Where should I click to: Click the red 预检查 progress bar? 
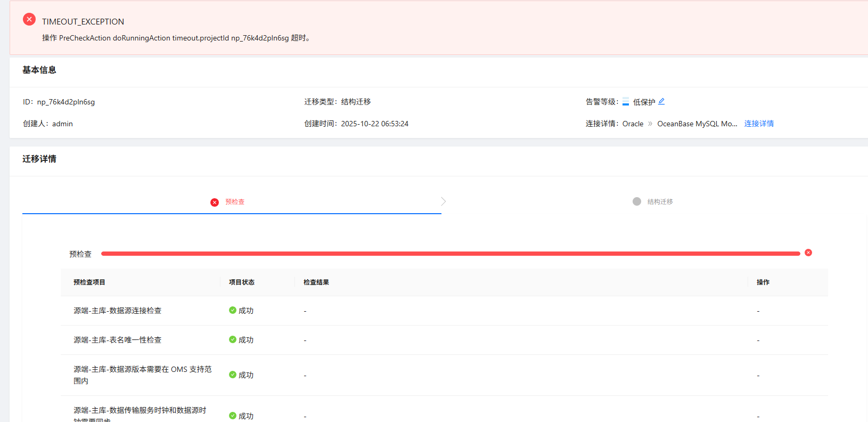click(x=450, y=254)
